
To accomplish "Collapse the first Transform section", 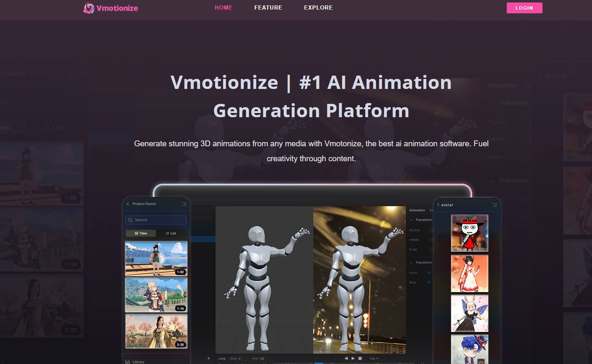I will (411, 219).
